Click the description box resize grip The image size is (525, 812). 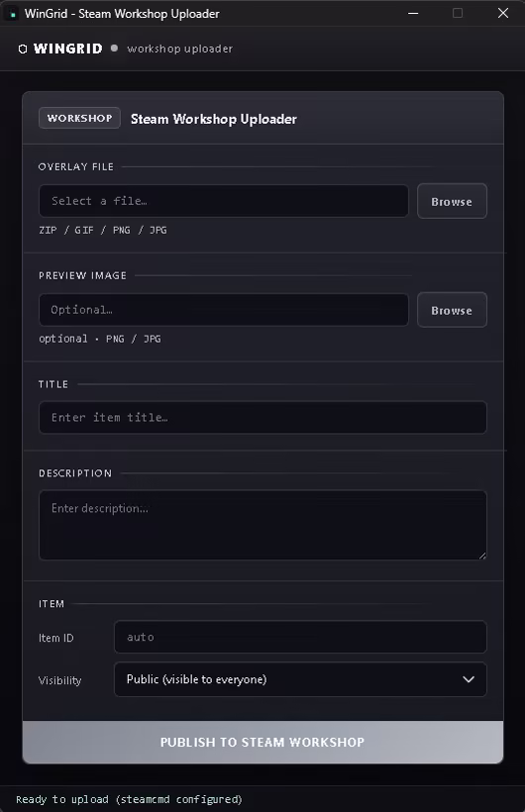[482, 556]
